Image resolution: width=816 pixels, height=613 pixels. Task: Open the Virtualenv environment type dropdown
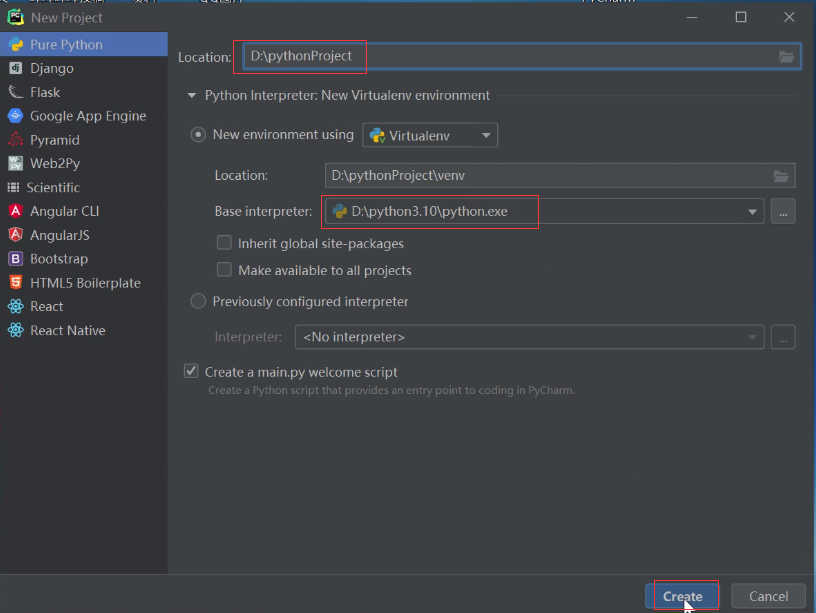[430, 135]
